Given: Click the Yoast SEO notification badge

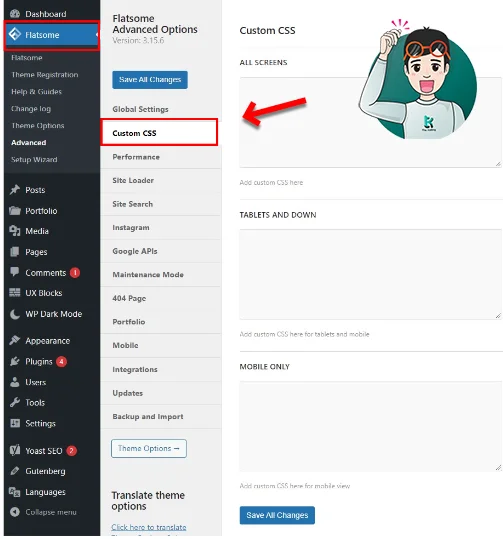Looking at the screenshot, I should click(x=72, y=451).
